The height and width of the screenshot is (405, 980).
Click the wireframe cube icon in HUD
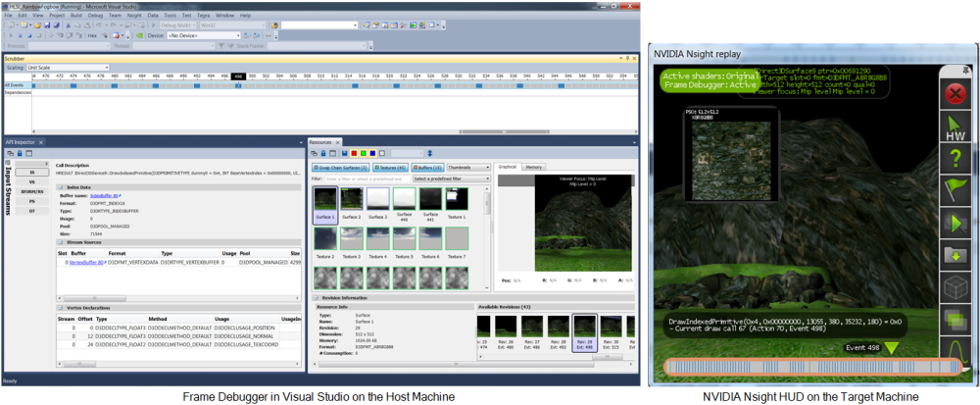[955, 287]
